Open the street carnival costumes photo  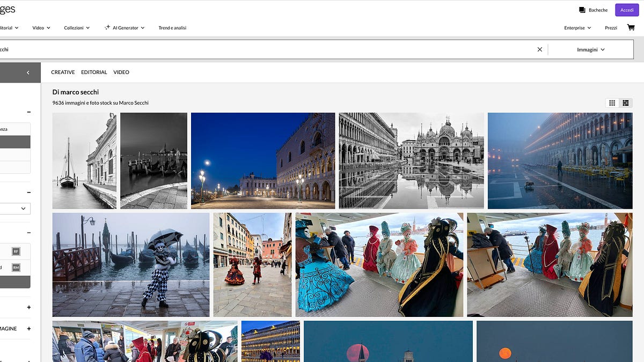(x=252, y=265)
